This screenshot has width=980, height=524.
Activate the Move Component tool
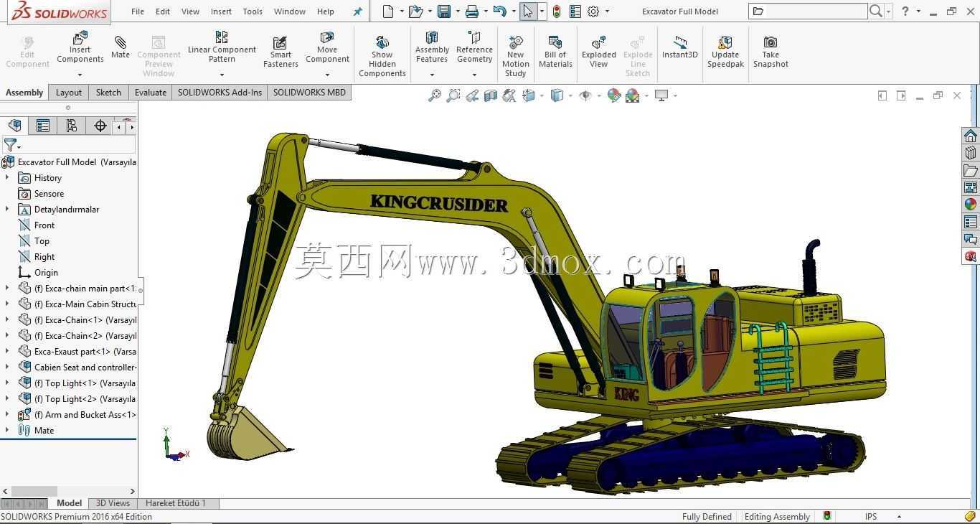(327, 46)
